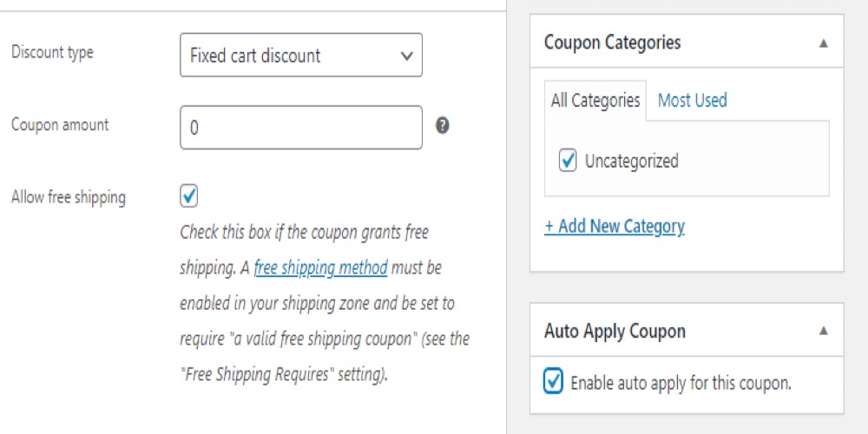Toggle the Uncategorized category checkbox
The height and width of the screenshot is (434, 868).
pyautogui.click(x=568, y=161)
